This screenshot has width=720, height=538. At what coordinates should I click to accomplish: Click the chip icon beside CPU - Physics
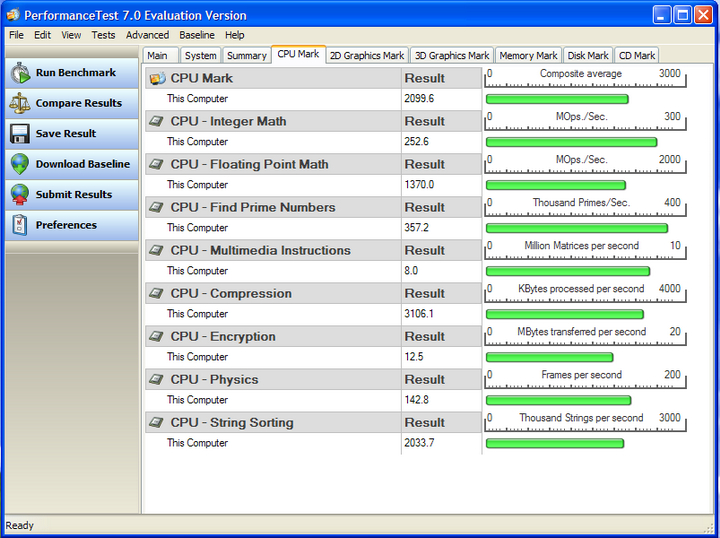pyautogui.click(x=156, y=380)
